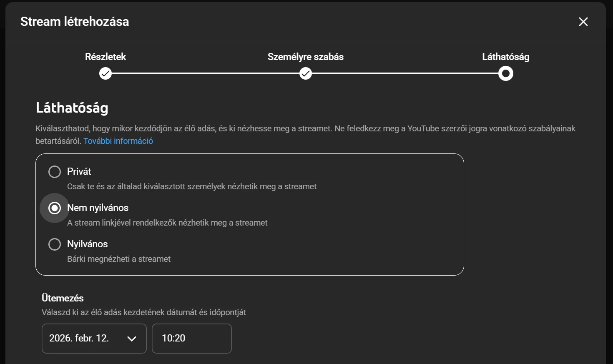Click the Stream létrehozása dialog title
The width and height of the screenshot is (613, 364).
pos(75,22)
